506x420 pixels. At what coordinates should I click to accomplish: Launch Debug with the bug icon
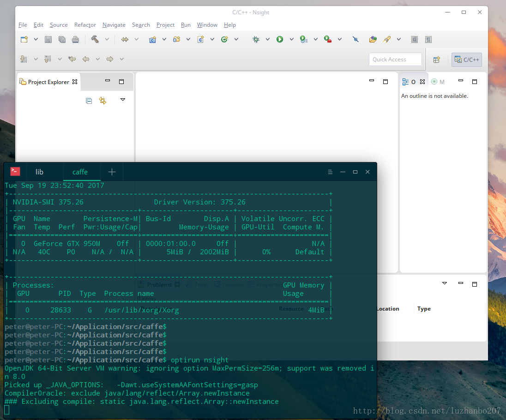click(x=256, y=39)
